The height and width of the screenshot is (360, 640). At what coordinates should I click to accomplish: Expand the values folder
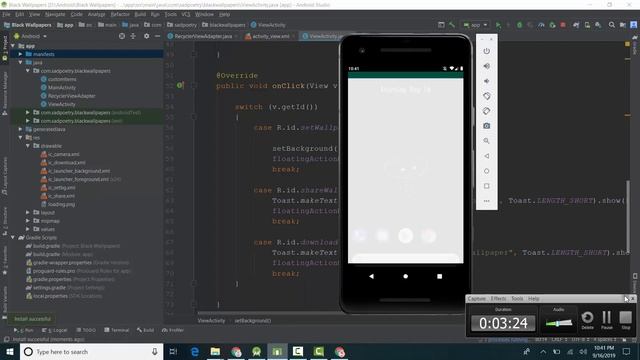(x=28, y=229)
